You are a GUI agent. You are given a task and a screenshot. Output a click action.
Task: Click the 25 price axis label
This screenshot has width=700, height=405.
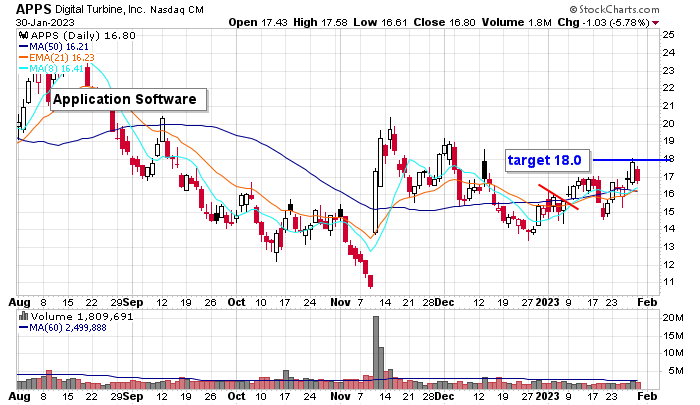coord(668,35)
